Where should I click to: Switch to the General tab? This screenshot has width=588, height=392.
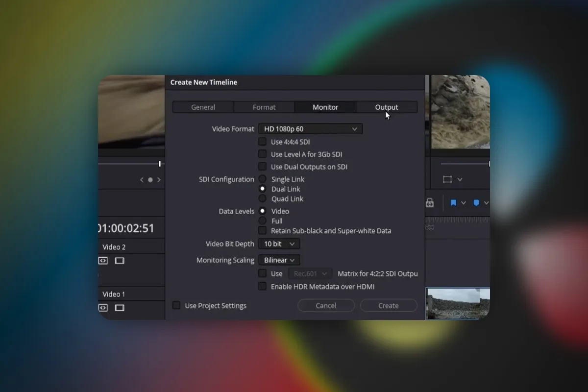point(203,107)
